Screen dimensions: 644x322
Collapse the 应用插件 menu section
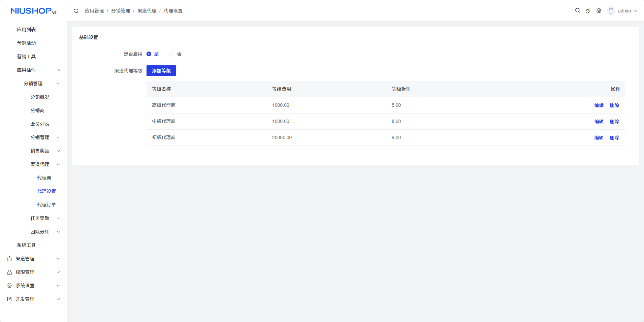[58, 70]
